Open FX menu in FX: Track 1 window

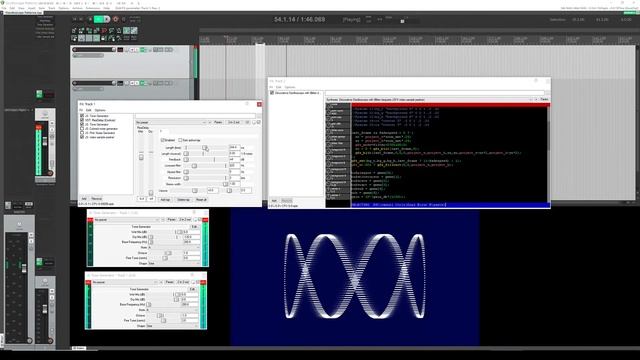point(81,110)
